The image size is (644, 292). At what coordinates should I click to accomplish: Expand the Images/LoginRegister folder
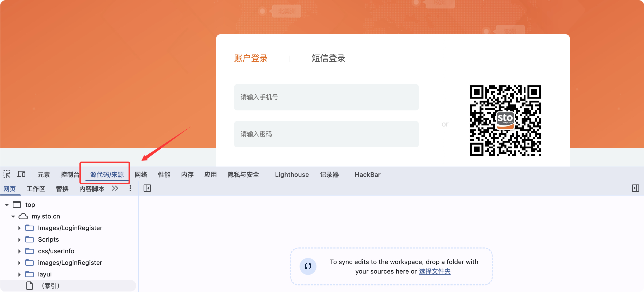(x=19, y=228)
